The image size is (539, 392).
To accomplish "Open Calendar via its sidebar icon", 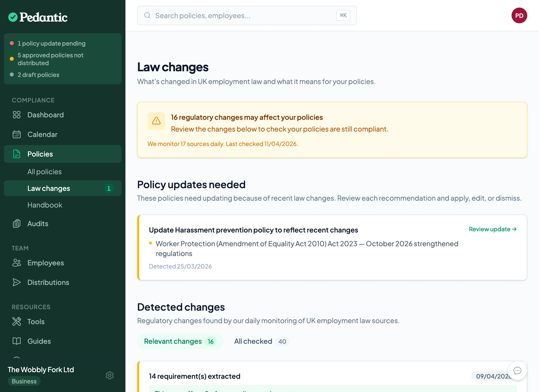I will [x=16, y=134].
